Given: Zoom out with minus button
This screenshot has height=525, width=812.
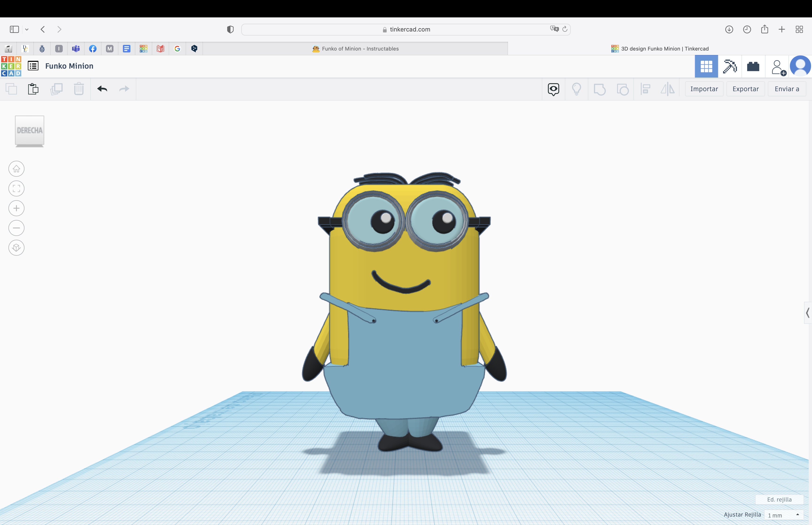Looking at the screenshot, I should 16,228.
